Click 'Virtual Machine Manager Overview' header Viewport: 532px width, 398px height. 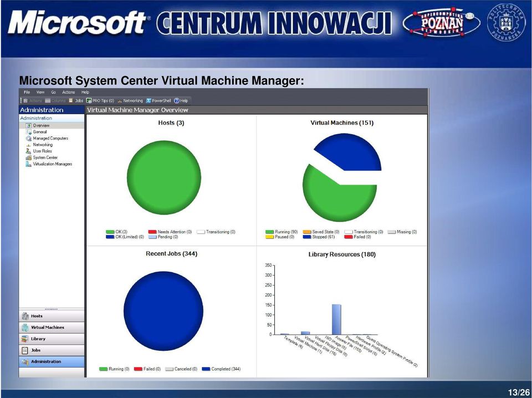pyautogui.click(x=137, y=110)
